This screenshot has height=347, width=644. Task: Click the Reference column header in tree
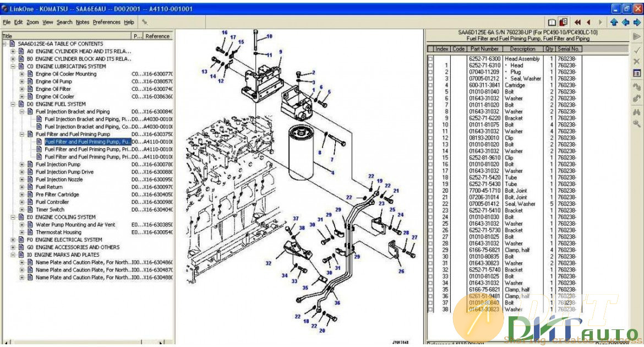pos(158,36)
